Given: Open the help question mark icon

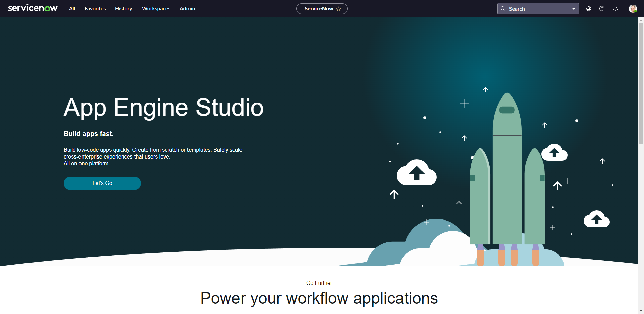Looking at the screenshot, I should 602,9.
